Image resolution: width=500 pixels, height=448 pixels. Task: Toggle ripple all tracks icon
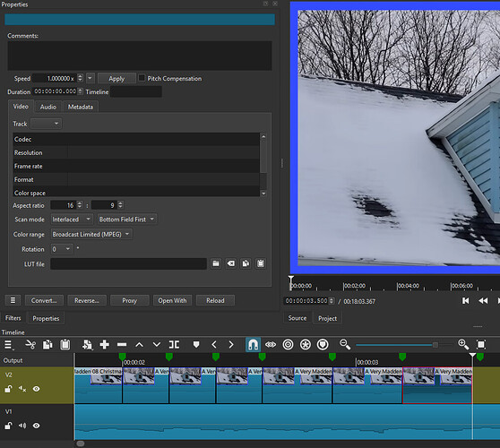(x=306, y=345)
